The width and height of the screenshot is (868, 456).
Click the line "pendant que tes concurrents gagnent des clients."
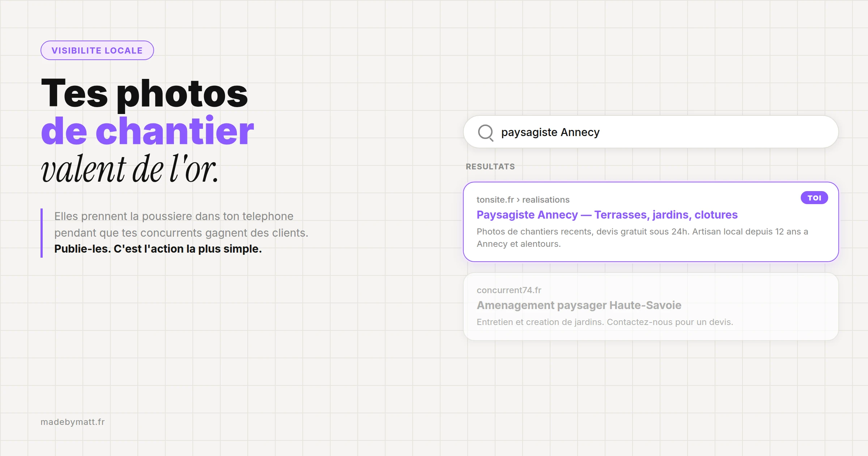[x=181, y=233]
